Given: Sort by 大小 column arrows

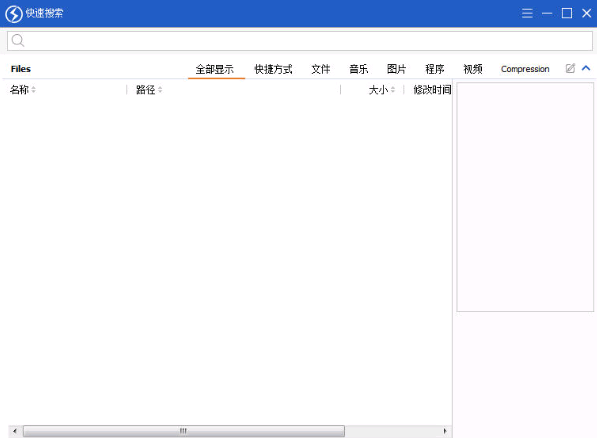Looking at the screenshot, I should 393,90.
